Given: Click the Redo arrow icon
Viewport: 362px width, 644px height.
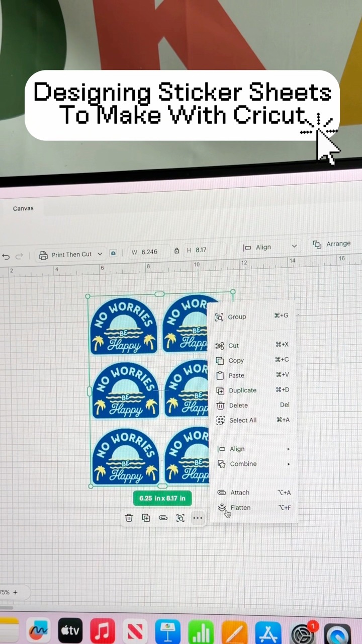Looking at the screenshot, I should (x=19, y=256).
